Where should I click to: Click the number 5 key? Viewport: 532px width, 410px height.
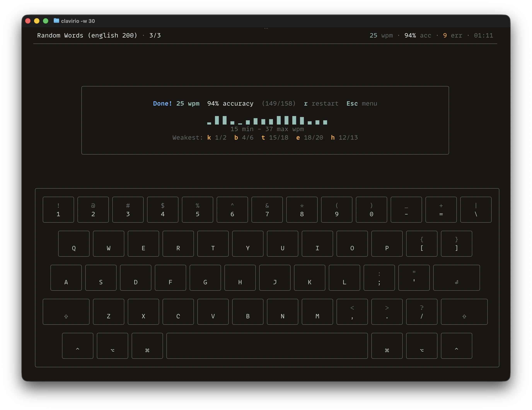[197, 210]
